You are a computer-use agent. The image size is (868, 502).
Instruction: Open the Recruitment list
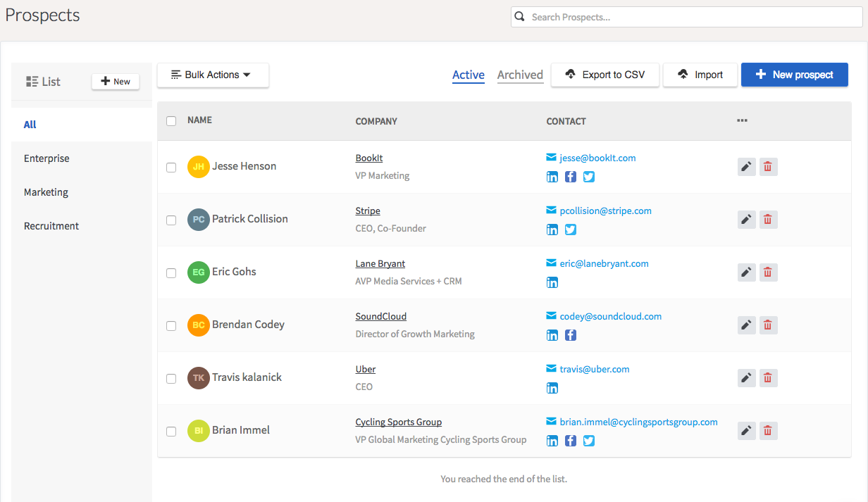[x=51, y=226]
